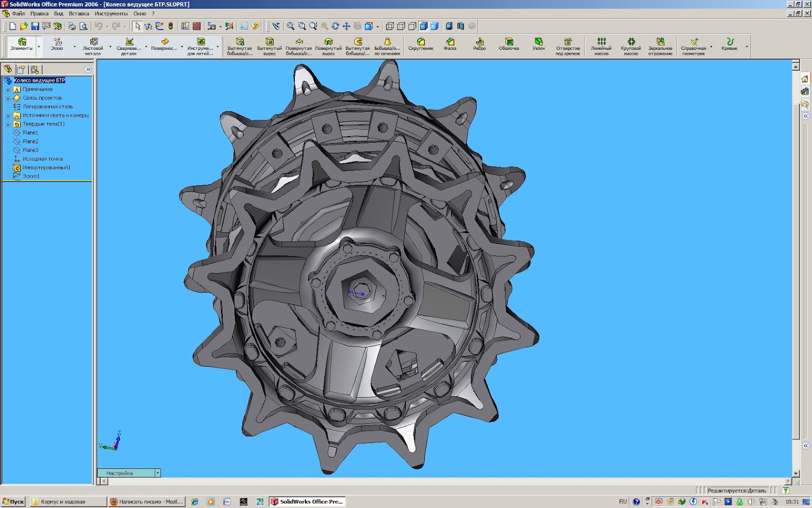
Task: Click the Open file folder icon
Action: [24, 26]
